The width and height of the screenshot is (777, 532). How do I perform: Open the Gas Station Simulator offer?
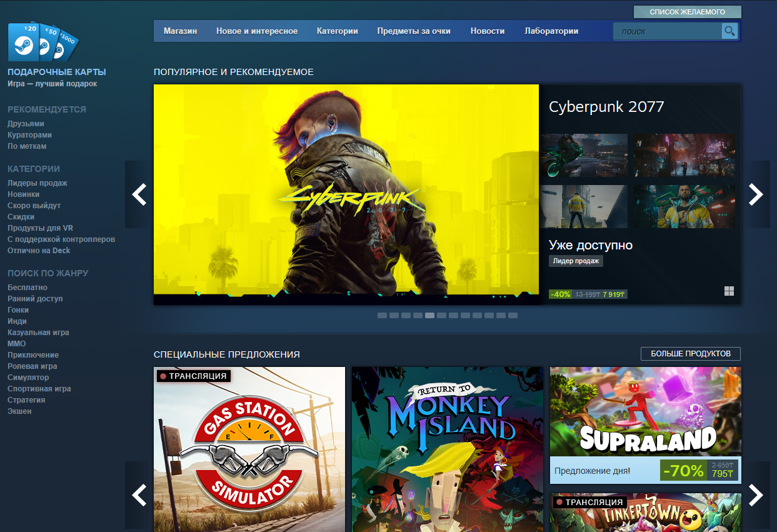(x=249, y=449)
